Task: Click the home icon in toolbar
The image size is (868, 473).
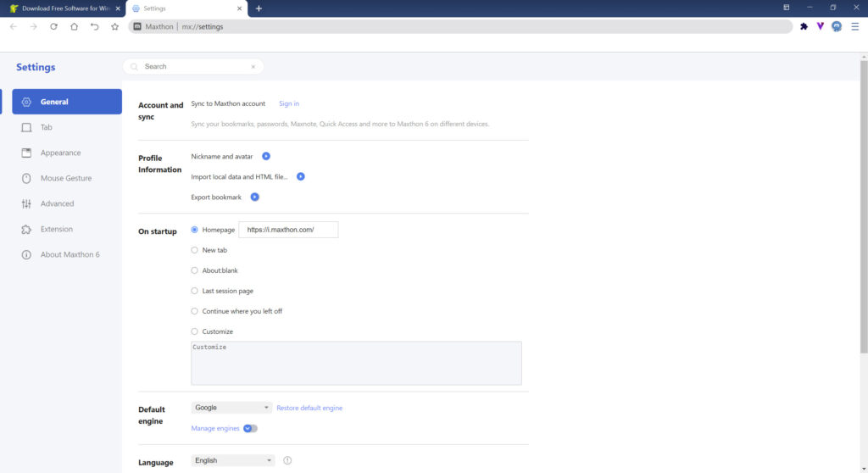Action: [x=74, y=26]
